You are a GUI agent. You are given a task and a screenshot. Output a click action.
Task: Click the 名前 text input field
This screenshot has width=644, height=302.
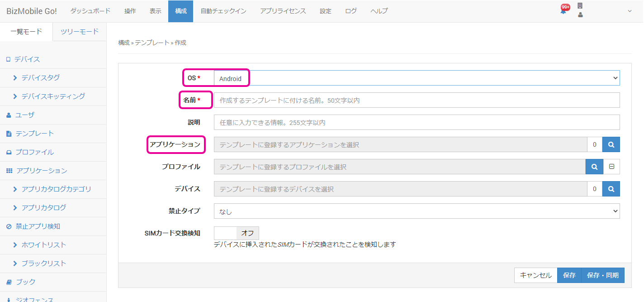pyautogui.click(x=416, y=100)
